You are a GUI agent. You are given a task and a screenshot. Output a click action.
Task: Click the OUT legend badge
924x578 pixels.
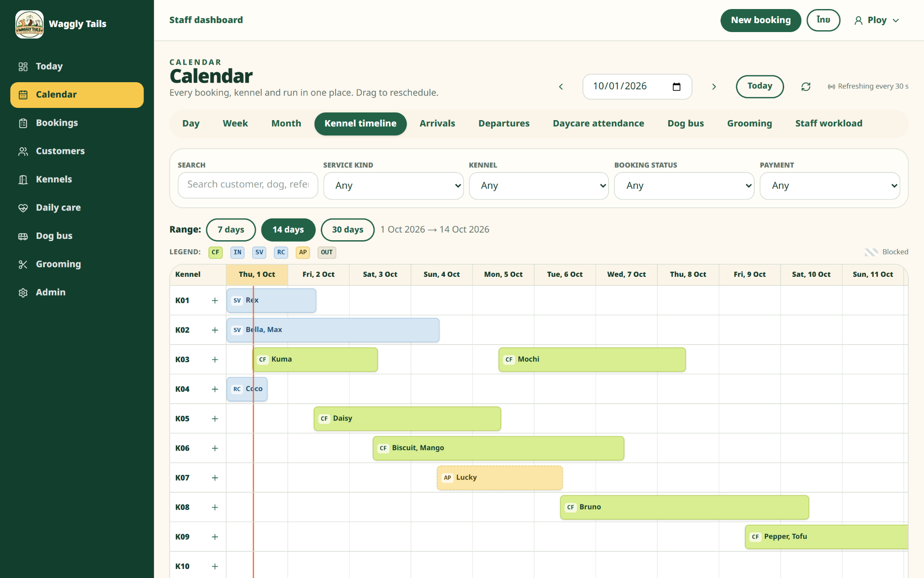tap(327, 252)
